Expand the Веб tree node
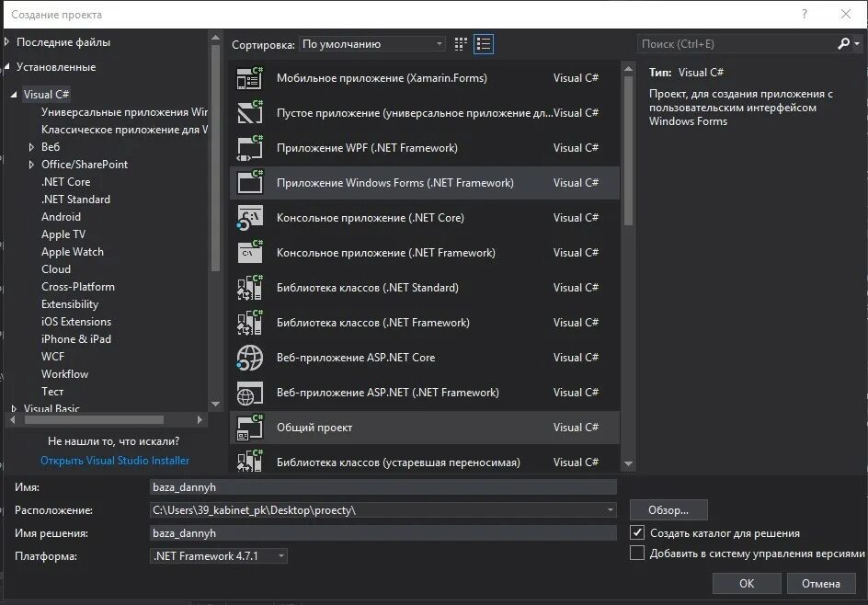Image resolution: width=868 pixels, height=605 pixels. [31, 147]
